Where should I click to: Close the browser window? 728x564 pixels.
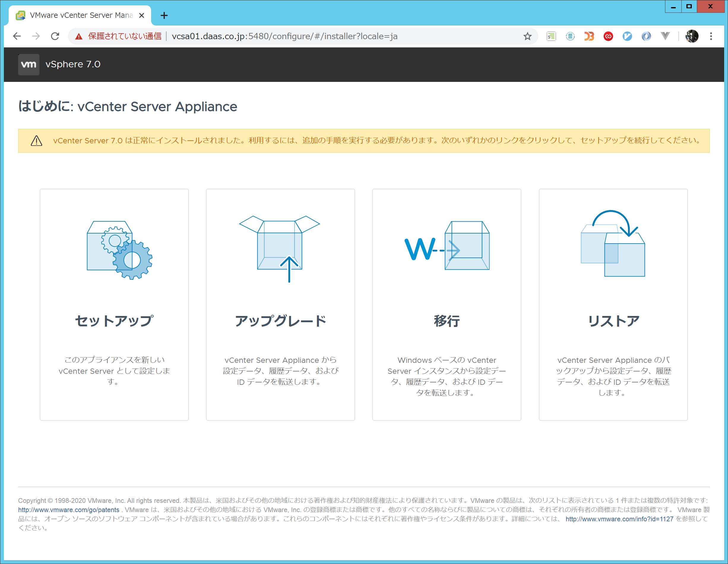[x=710, y=6]
